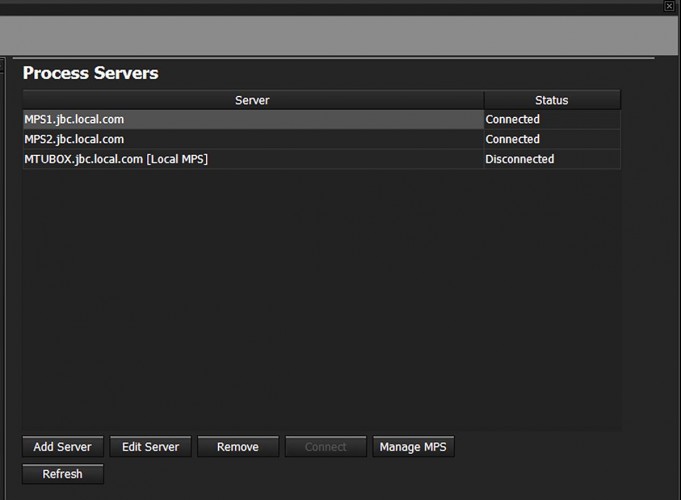Close the panel with the X icon
The image size is (681, 500).
click(669, 6)
